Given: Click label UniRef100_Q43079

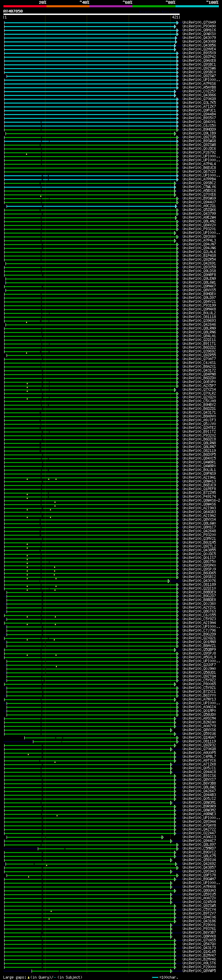Looking at the screenshot, I should 199,38.
